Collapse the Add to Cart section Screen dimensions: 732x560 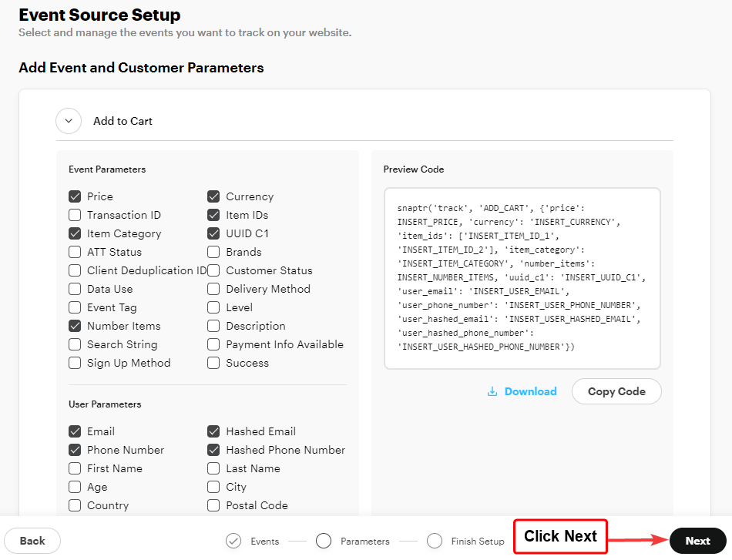tap(69, 121)
